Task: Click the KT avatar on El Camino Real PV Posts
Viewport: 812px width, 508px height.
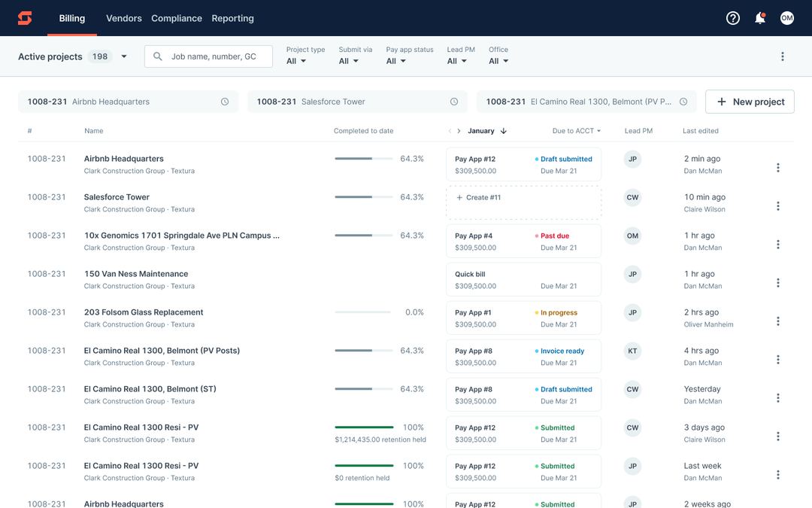Action: (632, 351)
